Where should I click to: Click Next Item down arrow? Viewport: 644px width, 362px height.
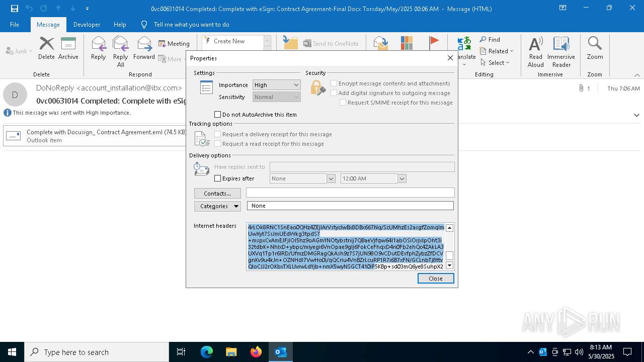click(73, 9)
